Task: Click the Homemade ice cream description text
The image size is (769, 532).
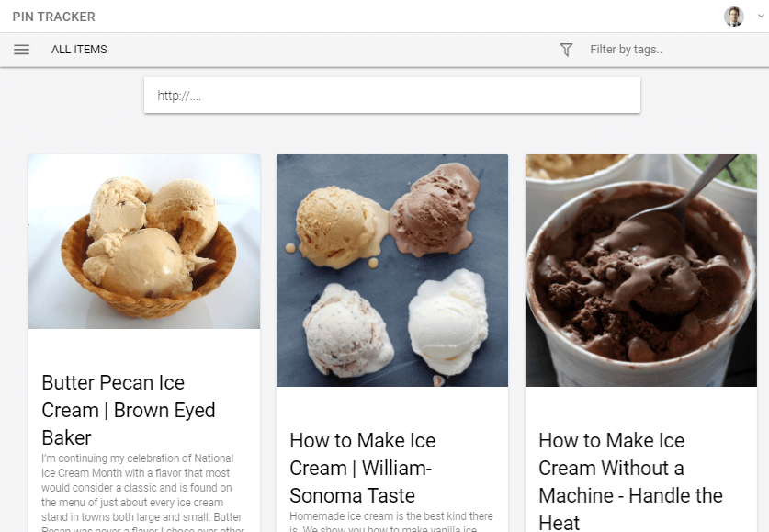Action: tap(391, 522)
